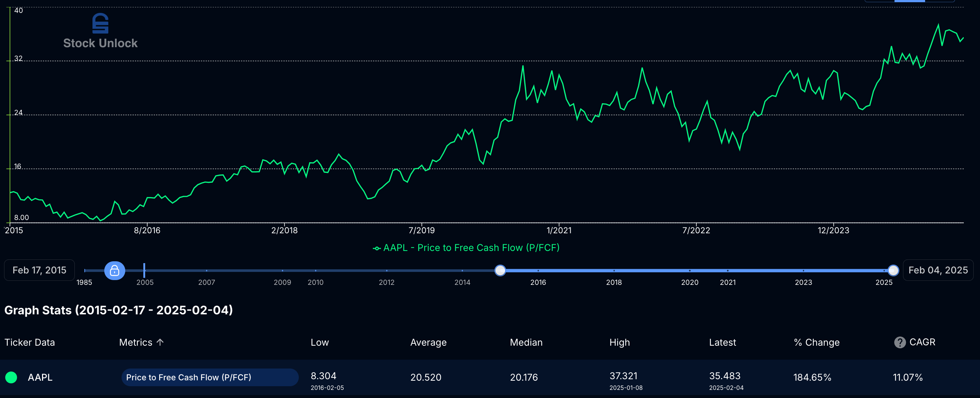Click the 1/2021 x-axis label

pos(559,230)
